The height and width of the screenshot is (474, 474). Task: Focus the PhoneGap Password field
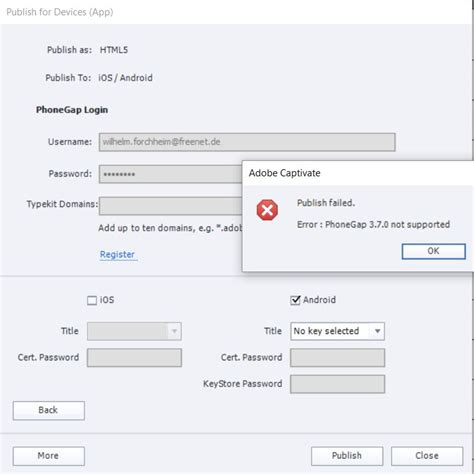coord(171,174)
